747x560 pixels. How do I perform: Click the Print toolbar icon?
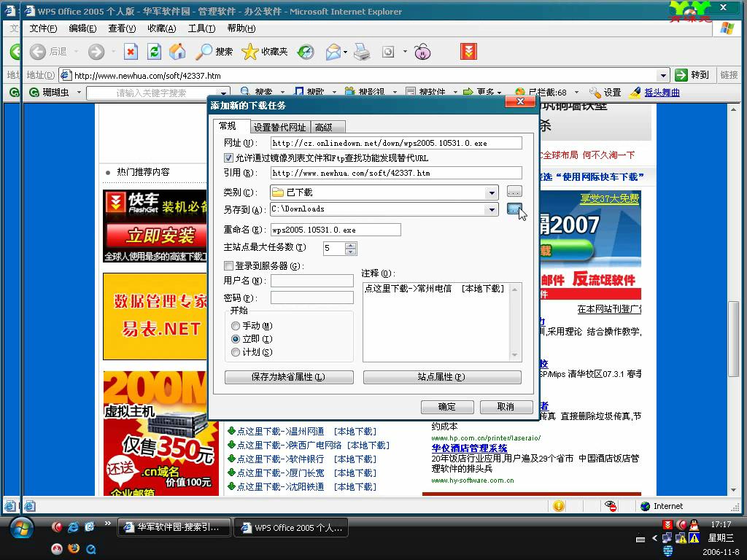362,52
